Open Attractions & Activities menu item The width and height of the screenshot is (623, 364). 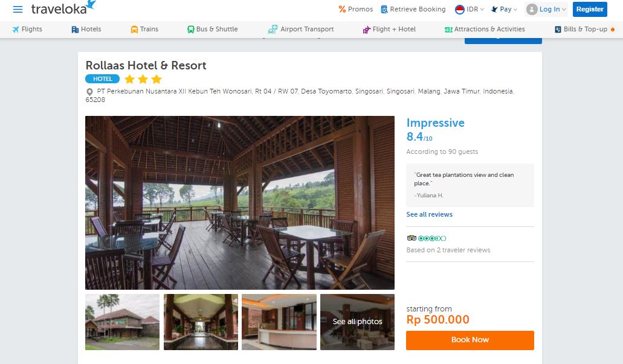485,29
